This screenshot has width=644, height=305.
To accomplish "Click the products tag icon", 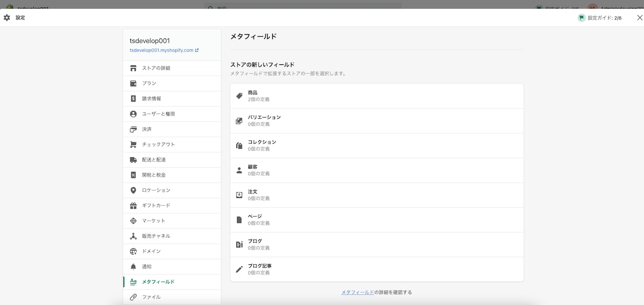I will click(239, 96).
